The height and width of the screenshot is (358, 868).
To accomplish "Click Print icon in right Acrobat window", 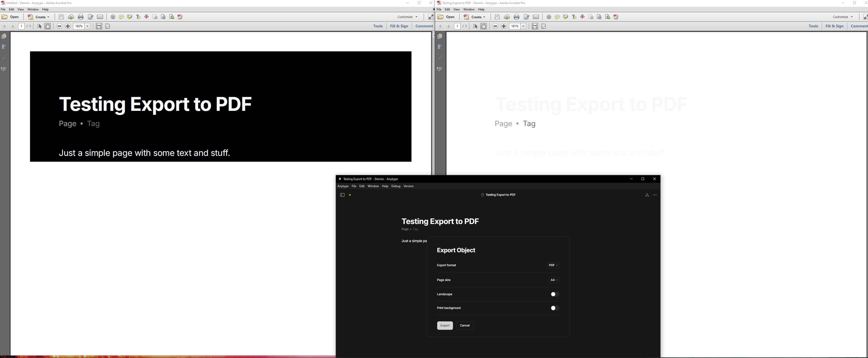I will coord(517,17).
